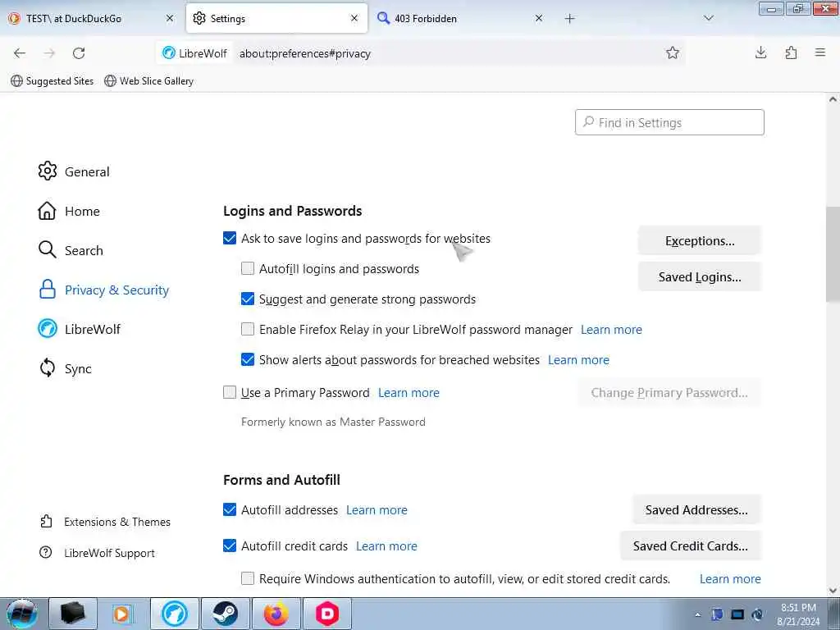Viewport: 840px width, 630px height.
Task: Click the Find in Settings field
Action: (670, 123)
